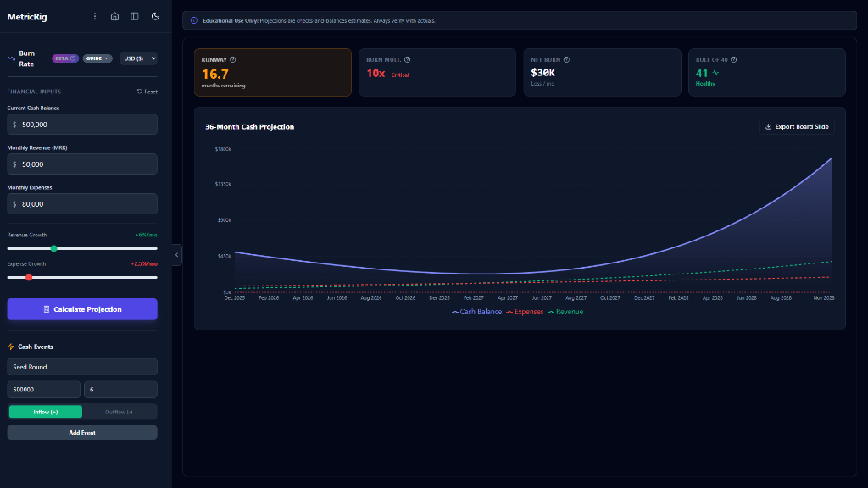Toggle the sidebar panel icon
Viewport: 868px width, 488px height.
(134, 16)
